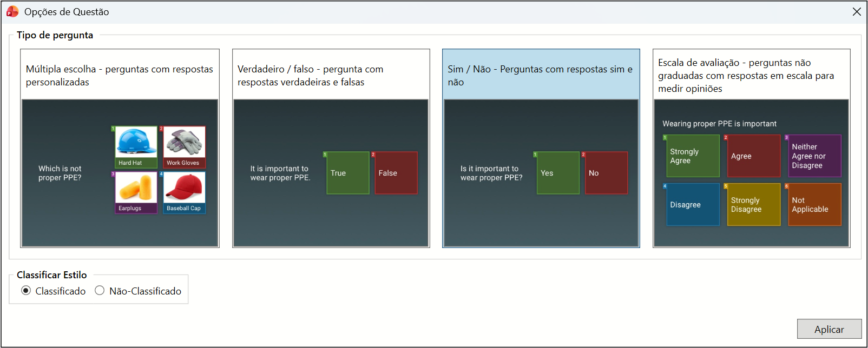This screenshot has width=868, height=348.
Task: Enable the Não-Classificado radio option
Action: point(100,291)
